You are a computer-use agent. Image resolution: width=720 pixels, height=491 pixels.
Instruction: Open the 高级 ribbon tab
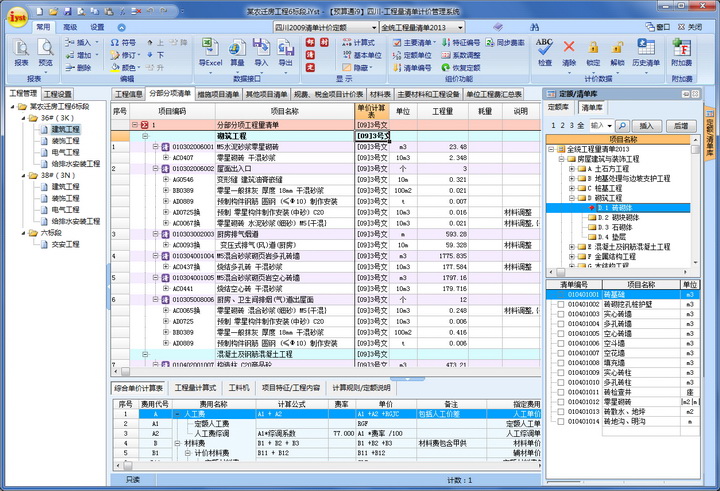pos(70,27)
